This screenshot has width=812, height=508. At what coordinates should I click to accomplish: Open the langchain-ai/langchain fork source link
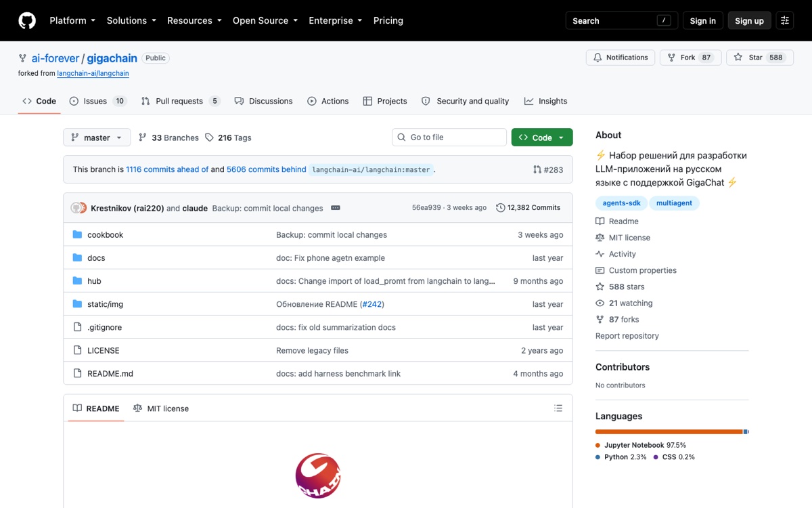click(93, 73)
